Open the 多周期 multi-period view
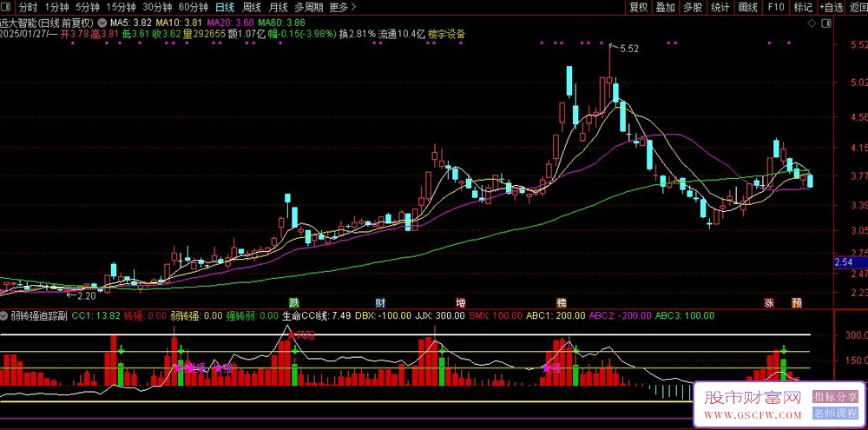The image size is (868, 430). [308, 7]
